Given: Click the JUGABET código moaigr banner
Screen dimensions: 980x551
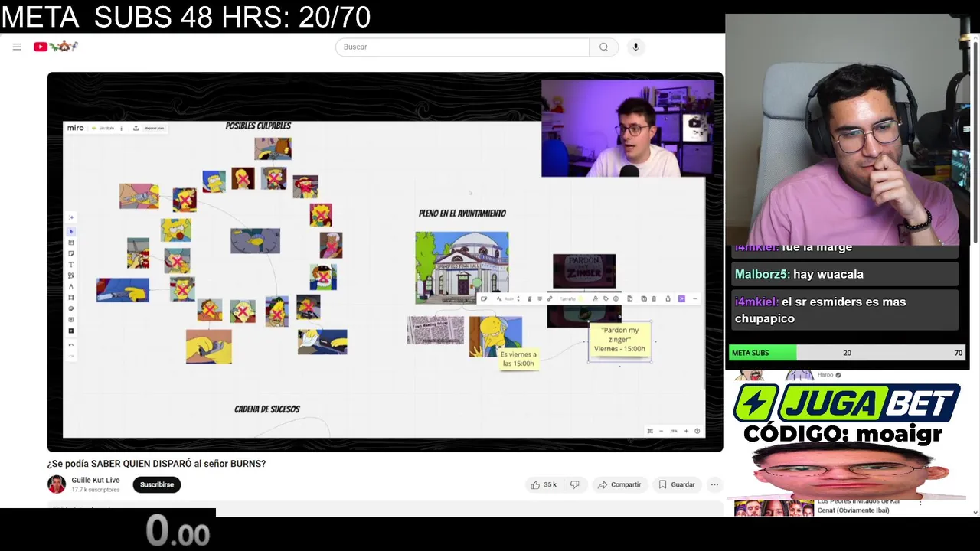Looking at the screenshot, I should [847, 414].
